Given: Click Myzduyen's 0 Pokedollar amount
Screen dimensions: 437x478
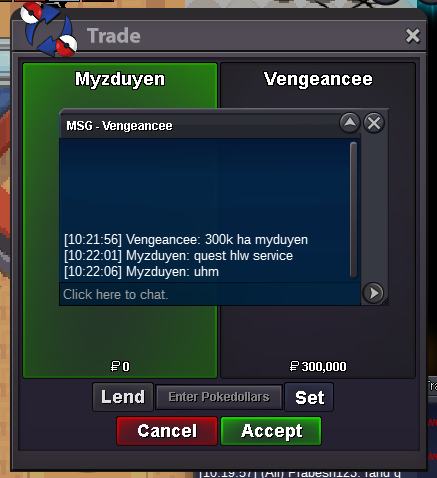Looking at the screenshot, I should pyautogui.click(x=120, y=367).
